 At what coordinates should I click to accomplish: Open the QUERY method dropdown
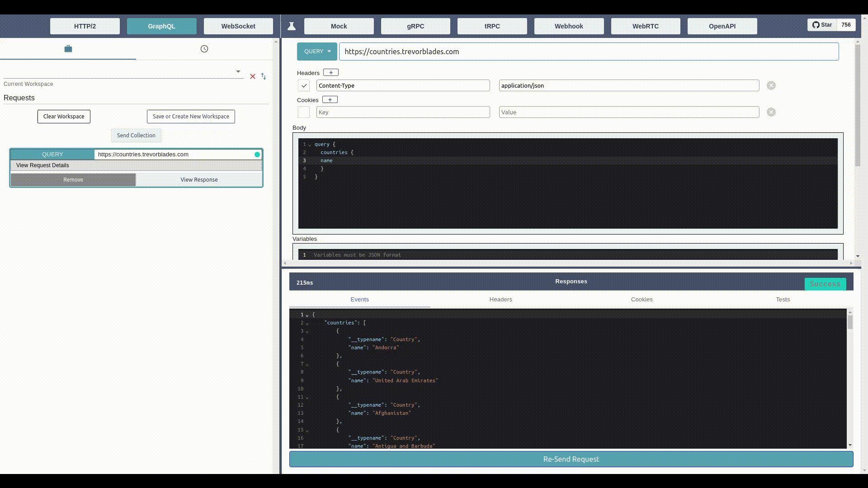click(317, 52)
